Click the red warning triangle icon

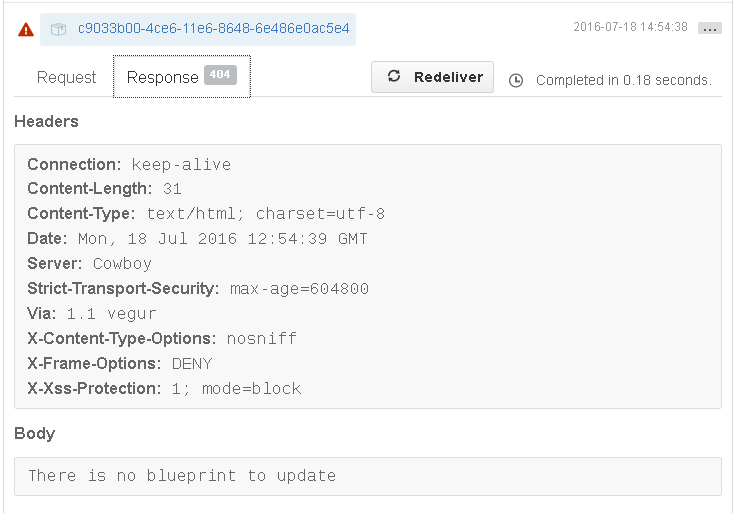(x=26, y=30)
